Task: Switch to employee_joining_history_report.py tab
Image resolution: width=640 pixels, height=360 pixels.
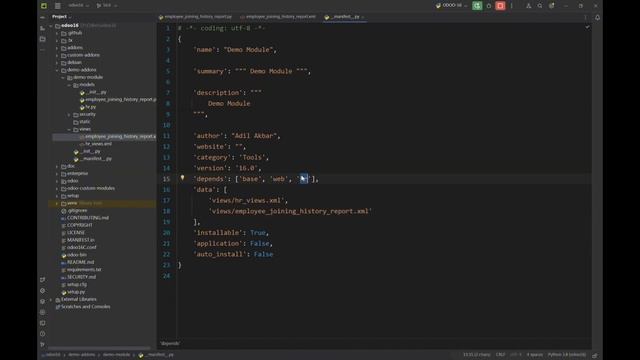Action: [196, 17]
